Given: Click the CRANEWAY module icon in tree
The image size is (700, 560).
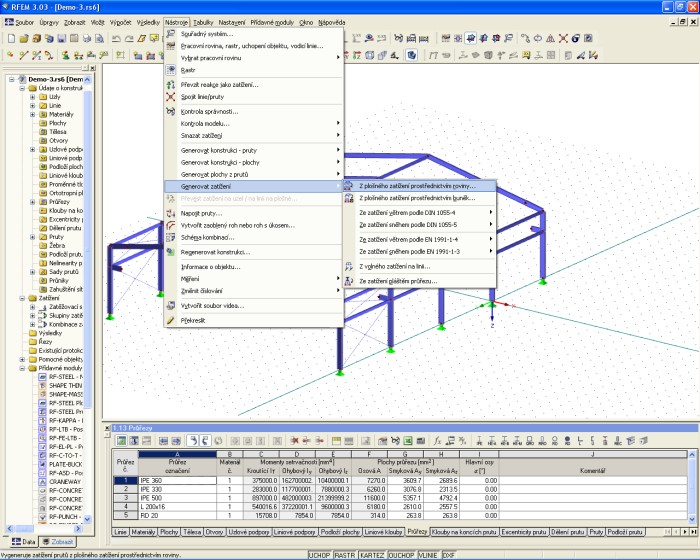Looking at the screenshot, I should click(42, 481).
